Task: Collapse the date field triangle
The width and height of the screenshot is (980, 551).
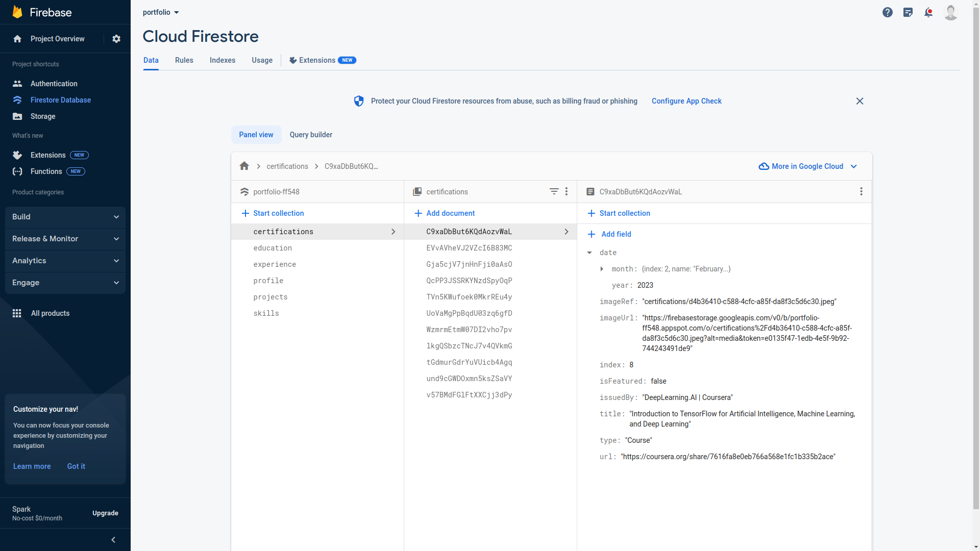Action: click(590, 253)
